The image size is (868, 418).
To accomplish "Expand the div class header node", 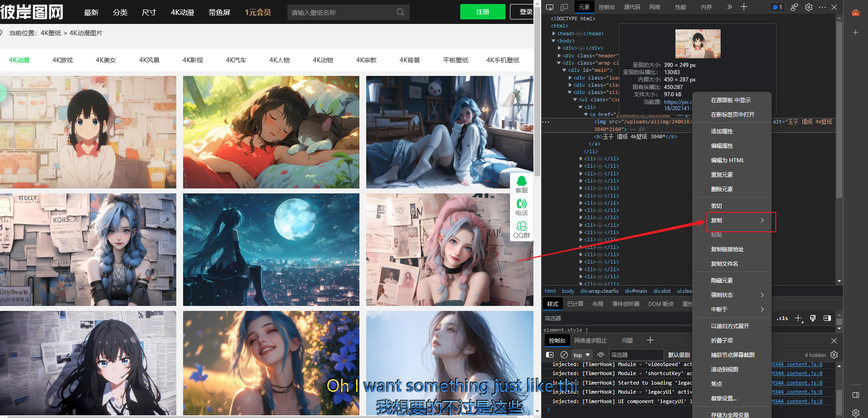I will tap(560, 56).
